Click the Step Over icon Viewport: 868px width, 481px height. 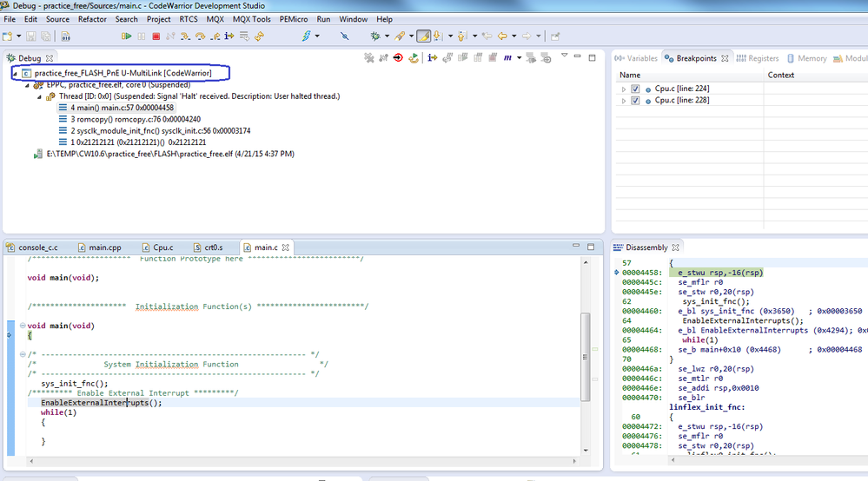click(200, 36)
